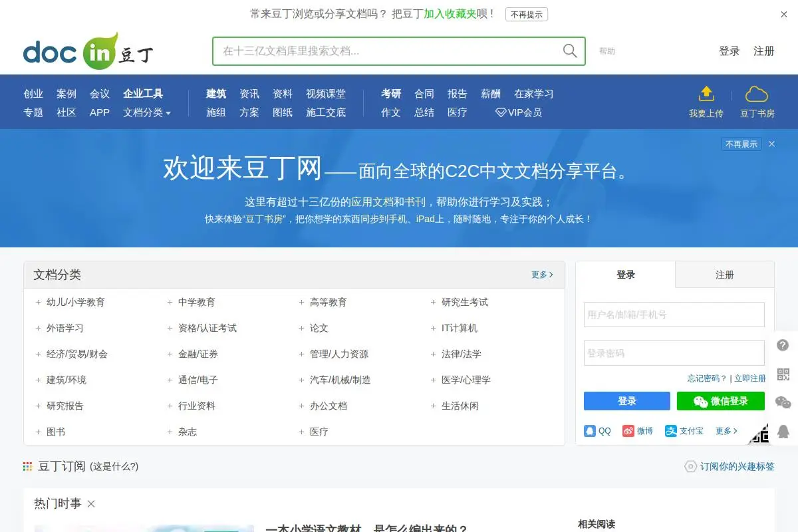Image resolution: width=798 pixels, height=532 pixels.
Task: Focus the 登录密码 field
Action: click(x=674, y=353)
